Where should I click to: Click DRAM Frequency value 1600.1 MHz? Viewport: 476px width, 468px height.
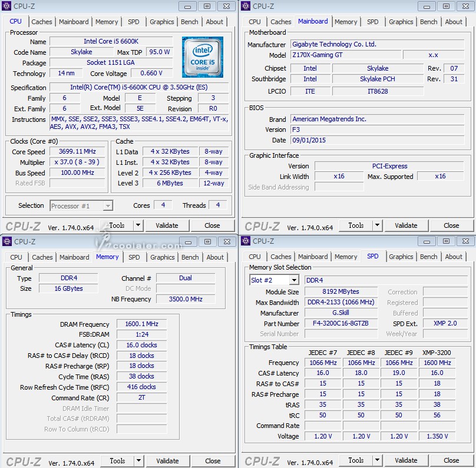(142, 324)
